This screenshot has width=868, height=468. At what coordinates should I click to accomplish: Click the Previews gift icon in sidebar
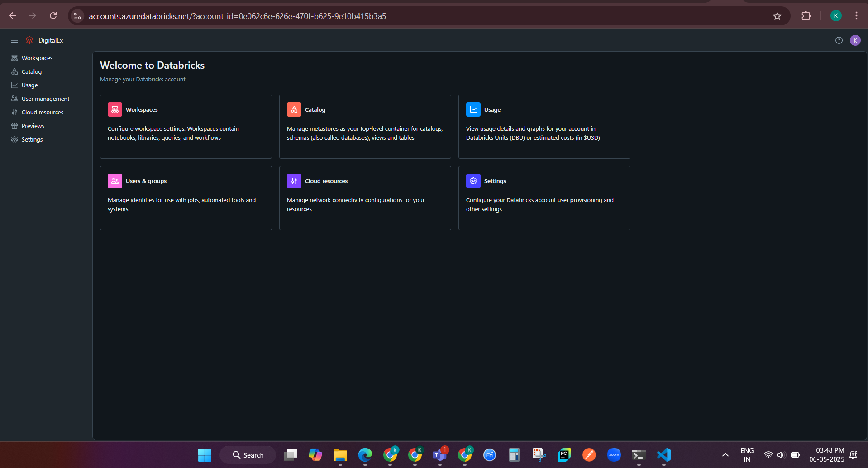click(x=14, y=126)
